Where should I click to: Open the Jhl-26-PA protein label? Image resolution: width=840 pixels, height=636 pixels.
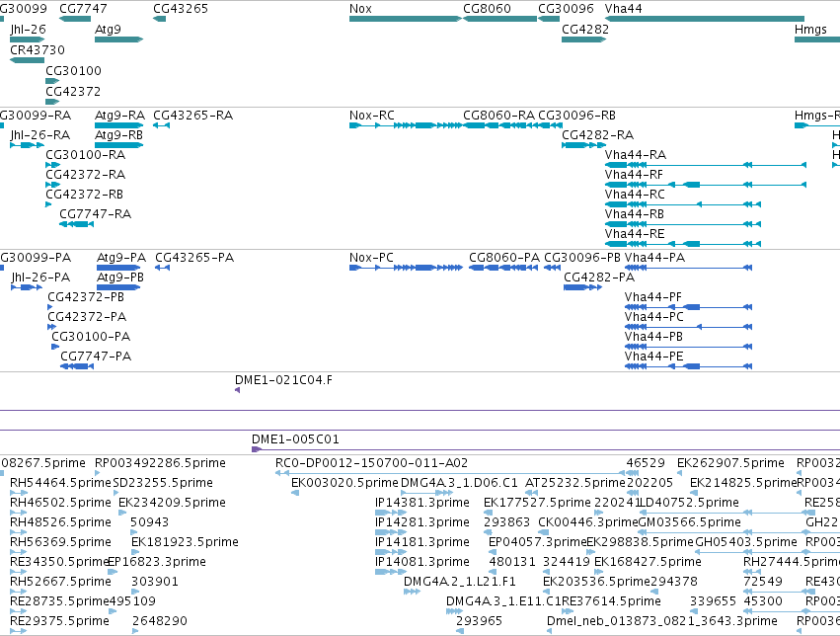click(40, 278)
